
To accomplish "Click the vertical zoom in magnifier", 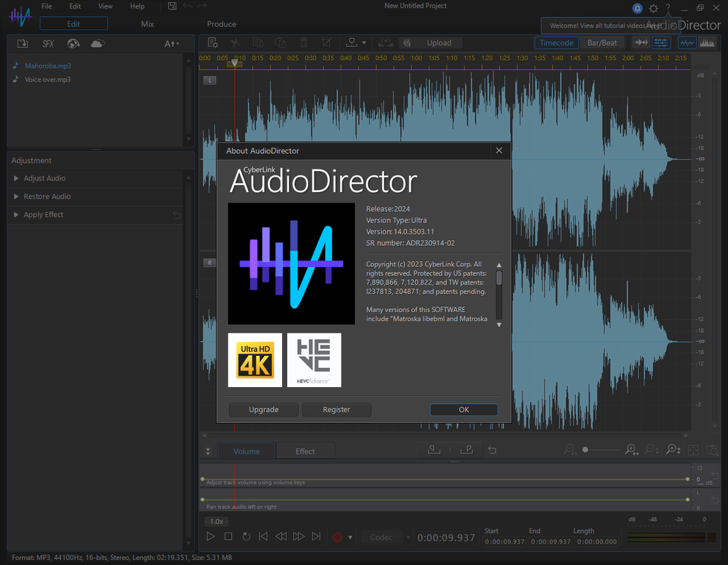I will tap(673, 449).
